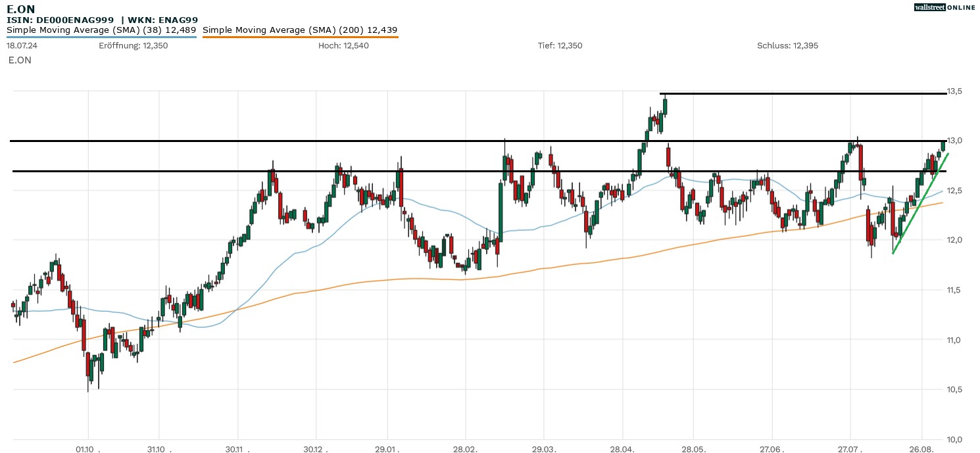
Task: Click the green uptrend line
Action: point(919,204)
